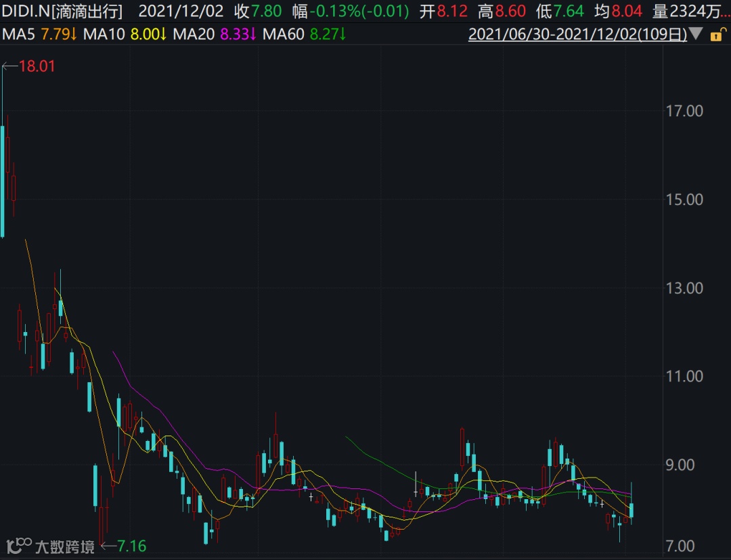The image size is (731, 560).
Task: Toggle the orange padlock lock icon
Action: tap(718, 35)
